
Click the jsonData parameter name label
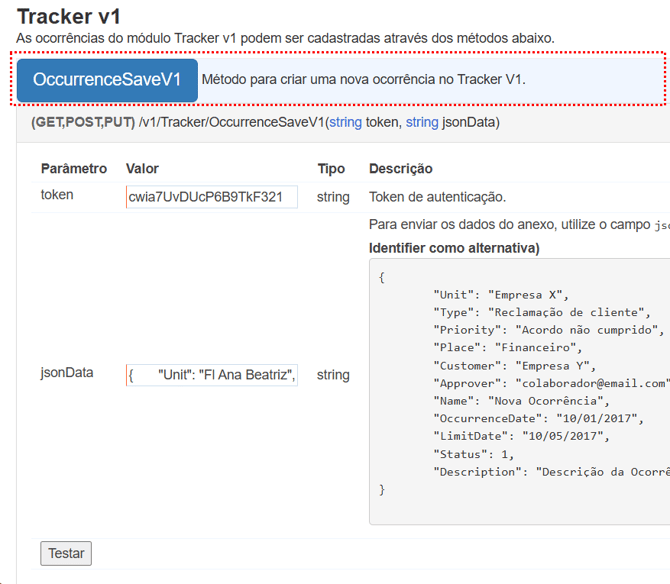pos(67,372)
